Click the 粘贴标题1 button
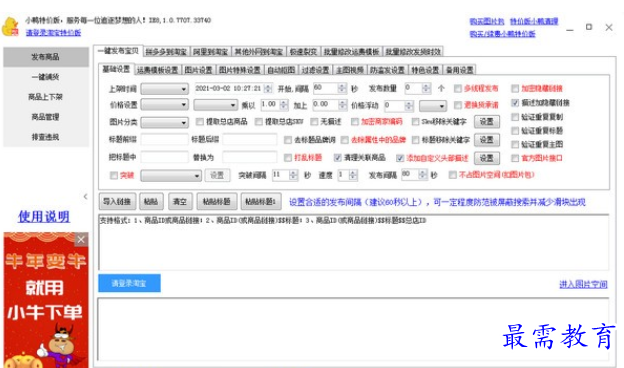624x368 pixels. pos(261,202)
